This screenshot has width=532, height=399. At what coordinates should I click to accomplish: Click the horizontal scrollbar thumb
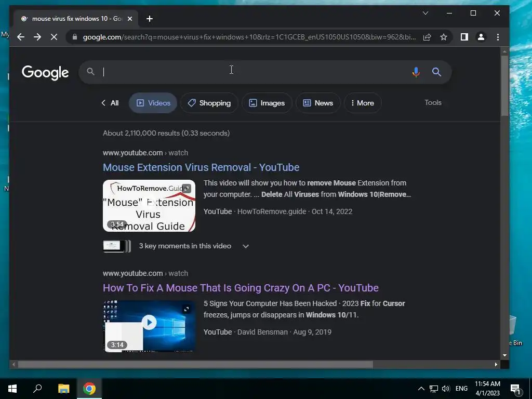[x=195, y=364]
